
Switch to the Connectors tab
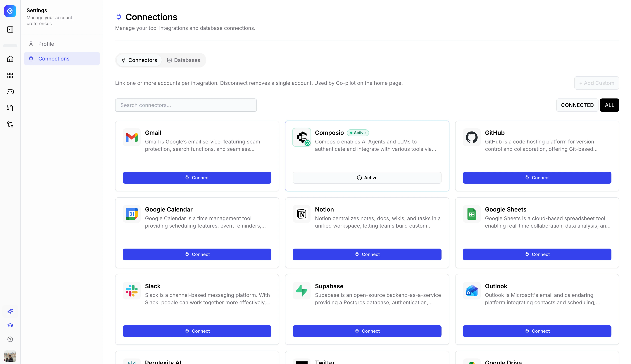point(139,60)
